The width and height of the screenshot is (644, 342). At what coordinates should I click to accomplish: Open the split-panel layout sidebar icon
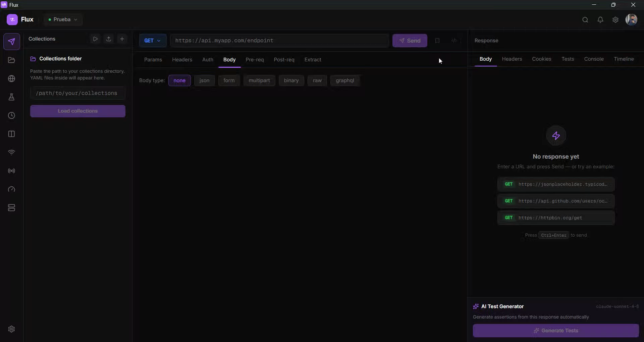[x=11, y=134]
